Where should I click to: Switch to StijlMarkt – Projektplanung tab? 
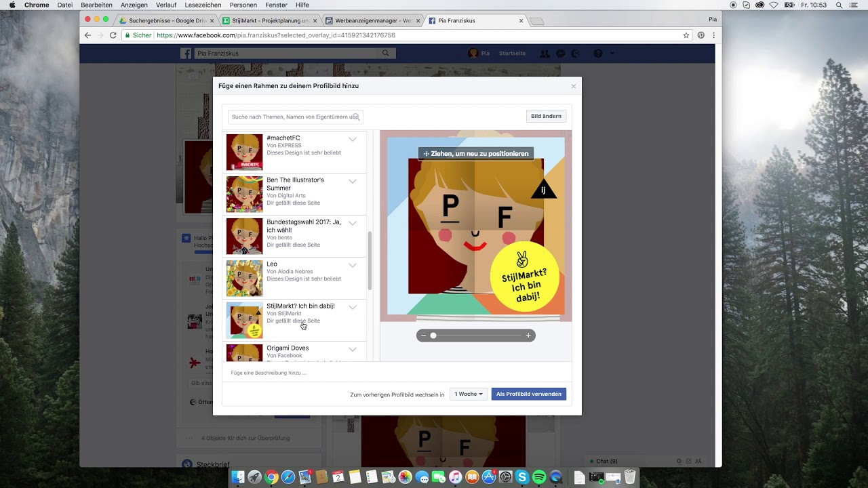tap(270, 20)
